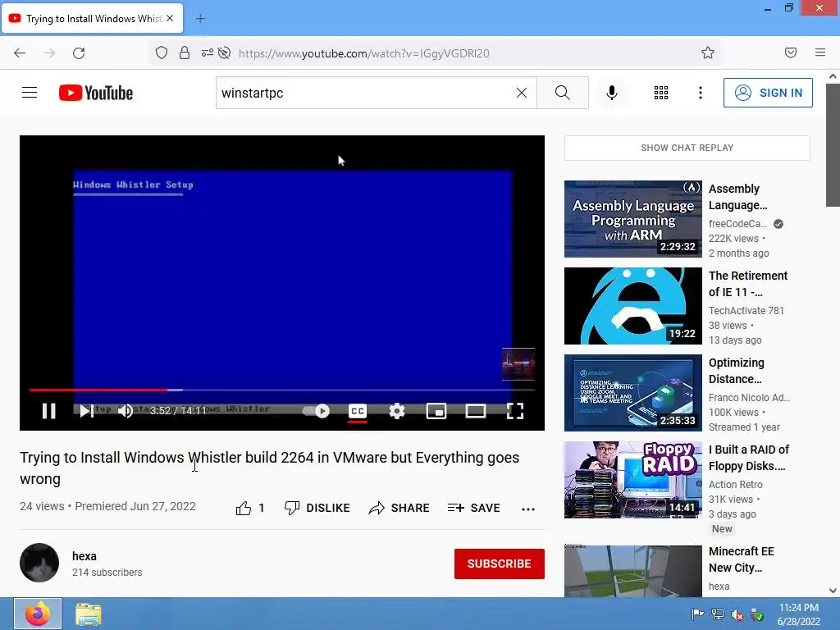
Task: Open Action Center flag tray icon
Action: click(696, 614)
